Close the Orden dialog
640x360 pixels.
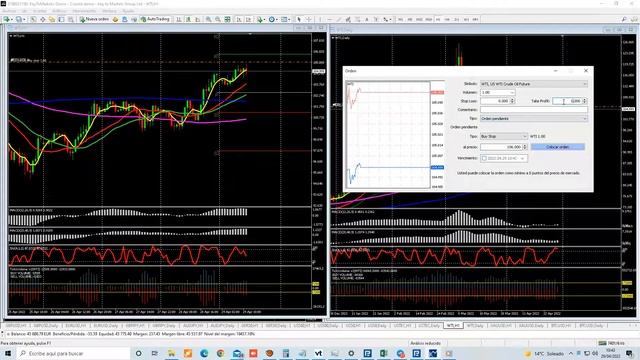coord(586,71)
